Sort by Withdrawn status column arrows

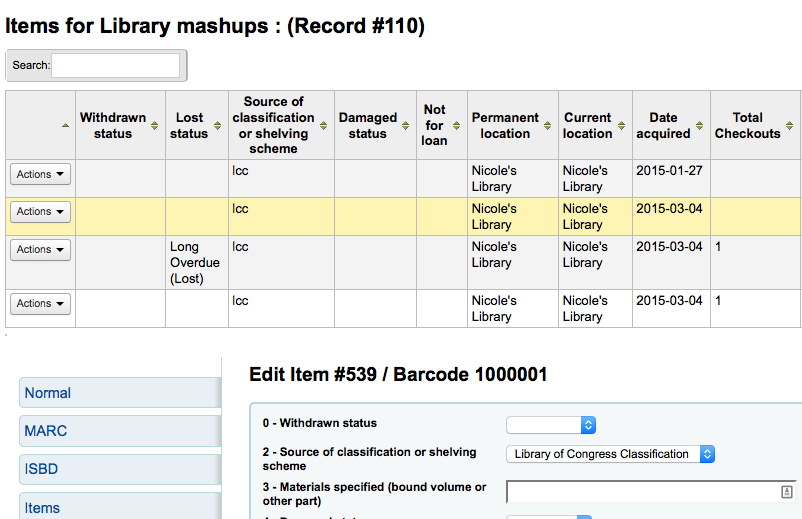tap(155, 125)
